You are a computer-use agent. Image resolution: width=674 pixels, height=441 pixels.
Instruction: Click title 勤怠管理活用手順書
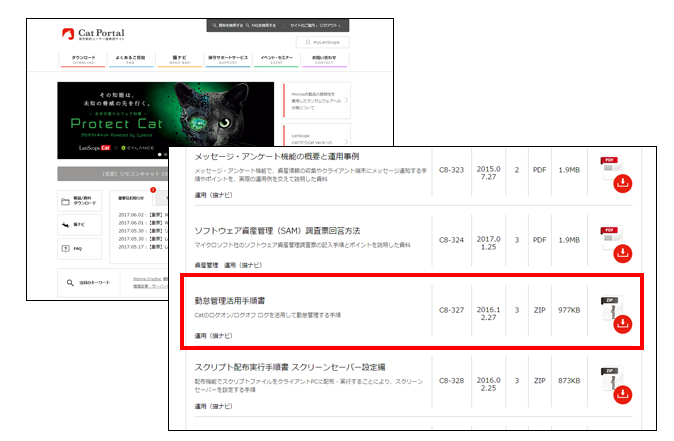point(230,300)
